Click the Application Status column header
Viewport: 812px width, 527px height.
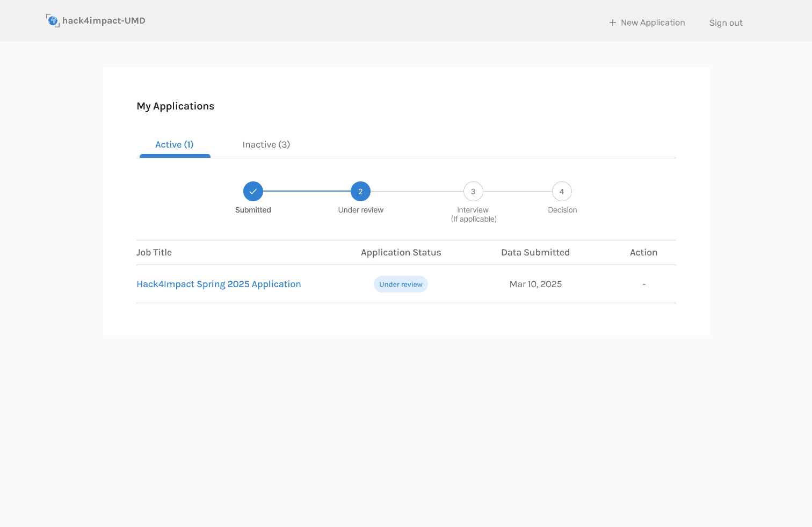coord(401,252)
